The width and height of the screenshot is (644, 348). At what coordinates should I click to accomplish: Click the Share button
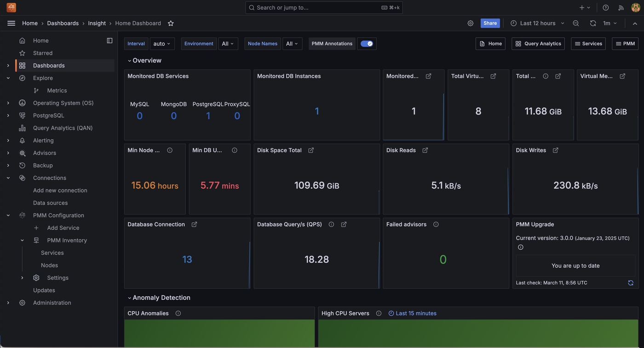coord(490,23)
